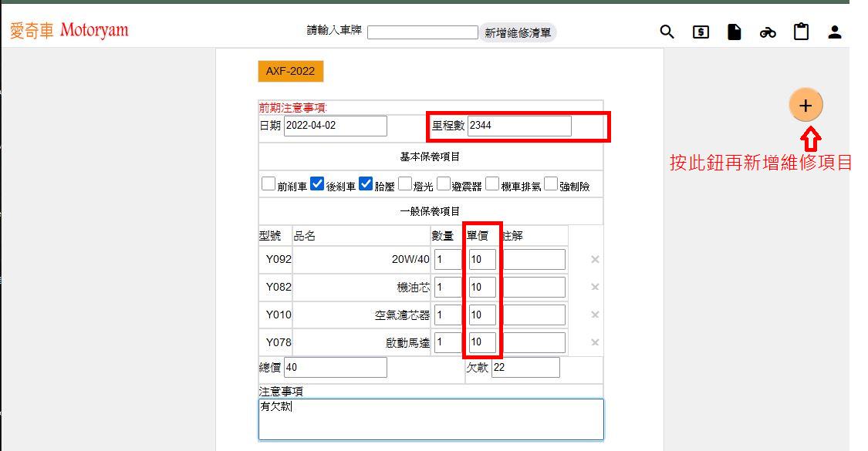Enable the 前剎車 checkbox
Image resolution: width=868 pixels, height=451 pixels.
[269, 184]
